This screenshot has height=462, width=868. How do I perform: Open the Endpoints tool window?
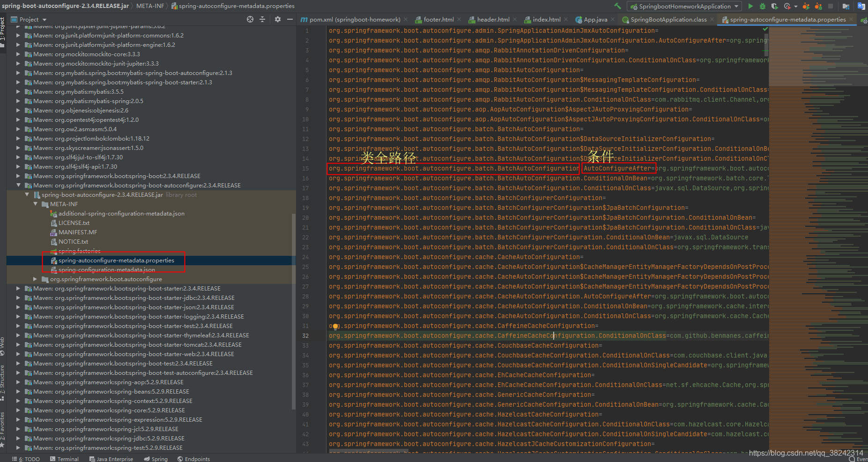click(x=193, y=459)
